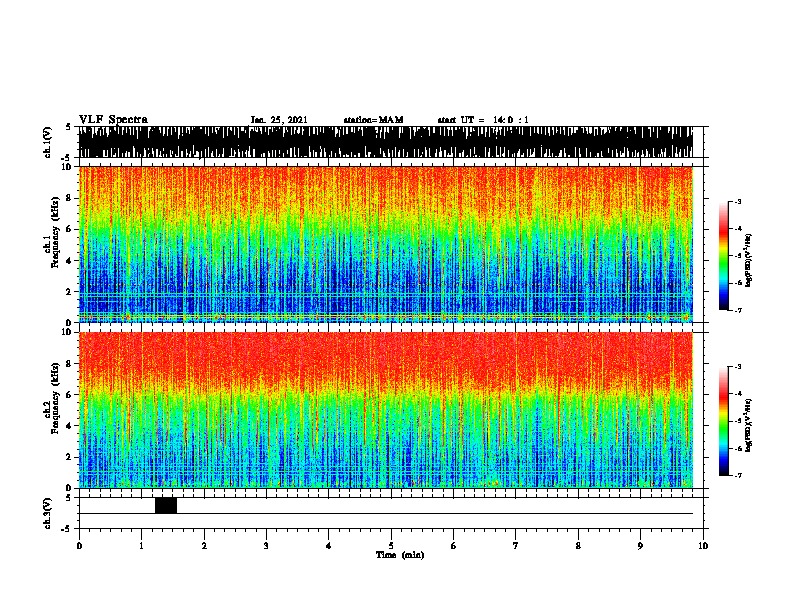This screenshot has width=792, height=612.
Task: Click the "10" kHz tick of ch.1 spectrogram
Action: [x=68, y=167]
